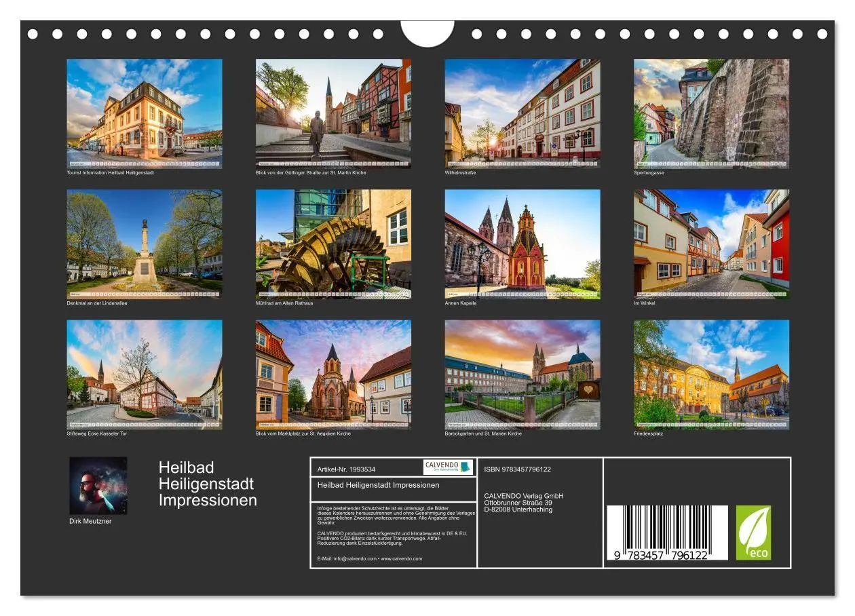The image size is (855, 616).
Task: Open the St. Martin Kirche view photo
Action: (x=333, y=113)
